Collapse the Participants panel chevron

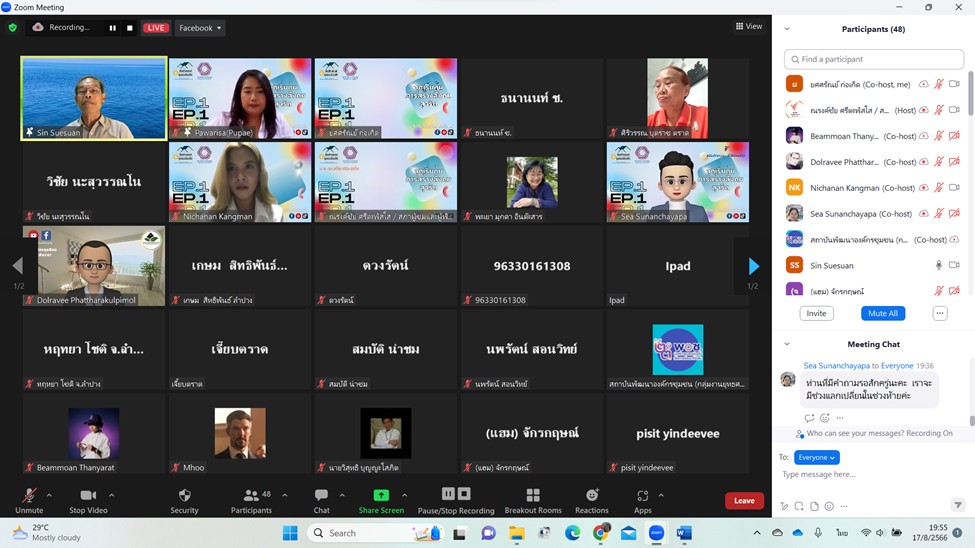click(x=787, y=29)
